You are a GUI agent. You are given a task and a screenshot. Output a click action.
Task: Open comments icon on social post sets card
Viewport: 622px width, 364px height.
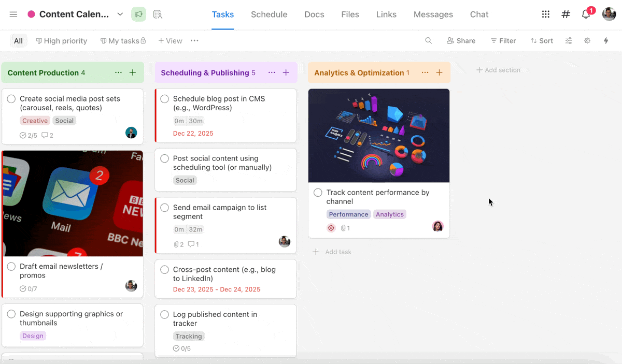click(x=47, y=136)
